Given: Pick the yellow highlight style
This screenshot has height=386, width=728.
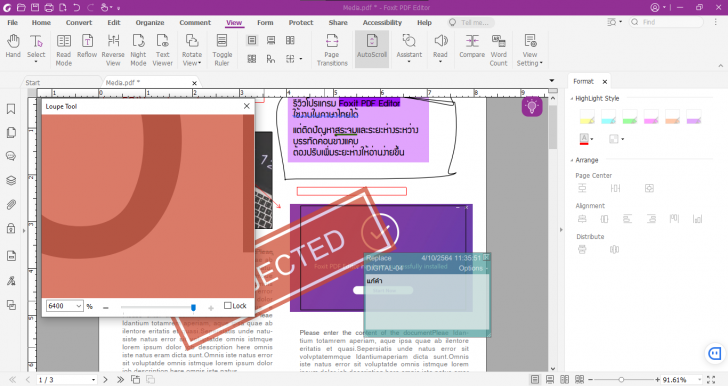Looking at the screenshot, I should pos(587,117).
